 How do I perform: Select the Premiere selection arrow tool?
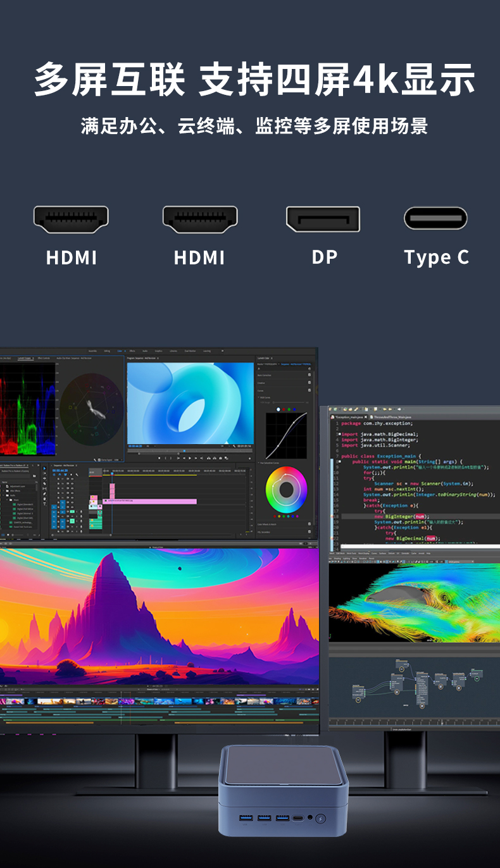pyautogui.click(x=44, y=469)
